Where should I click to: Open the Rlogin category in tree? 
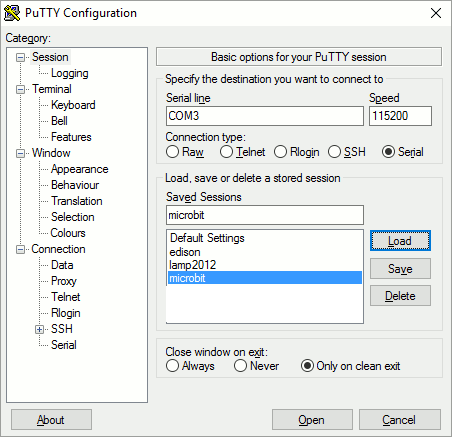66,313
